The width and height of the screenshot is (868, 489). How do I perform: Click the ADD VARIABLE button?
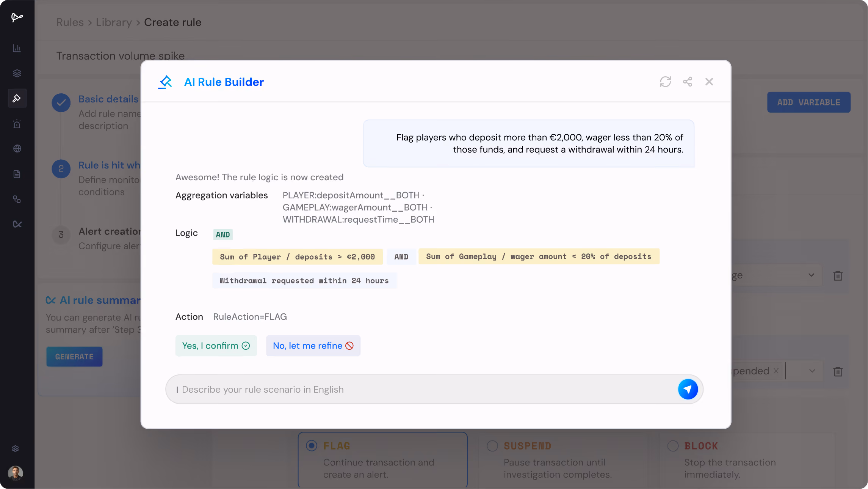click(808, 102)
